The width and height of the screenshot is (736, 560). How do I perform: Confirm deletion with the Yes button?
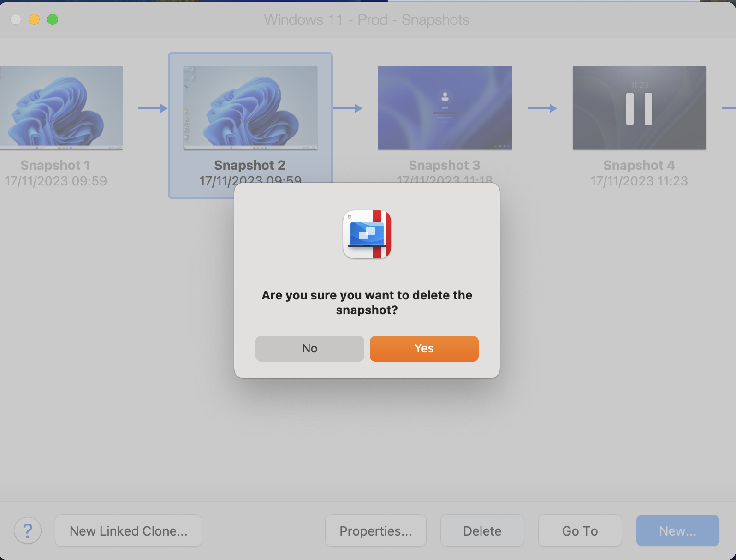coord(424,348)
